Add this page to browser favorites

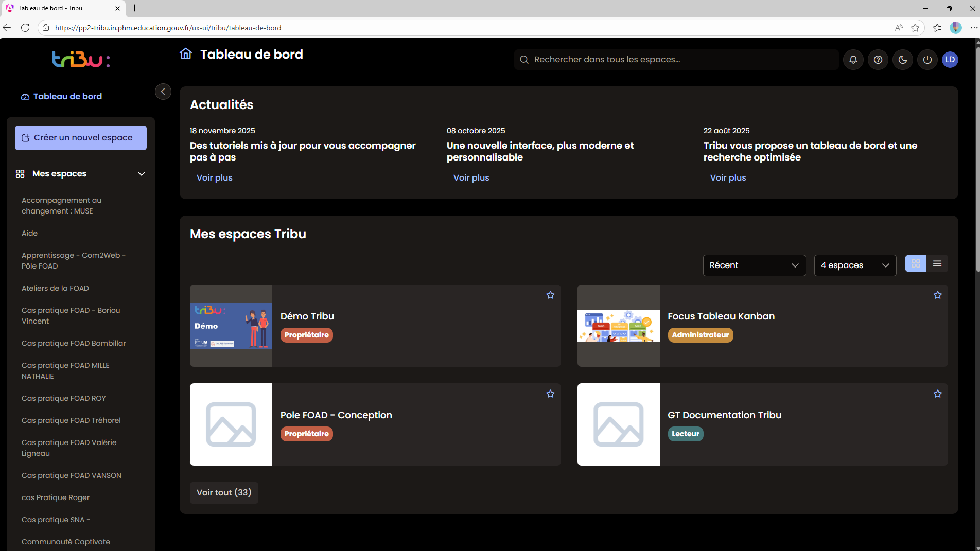point(915,28)
